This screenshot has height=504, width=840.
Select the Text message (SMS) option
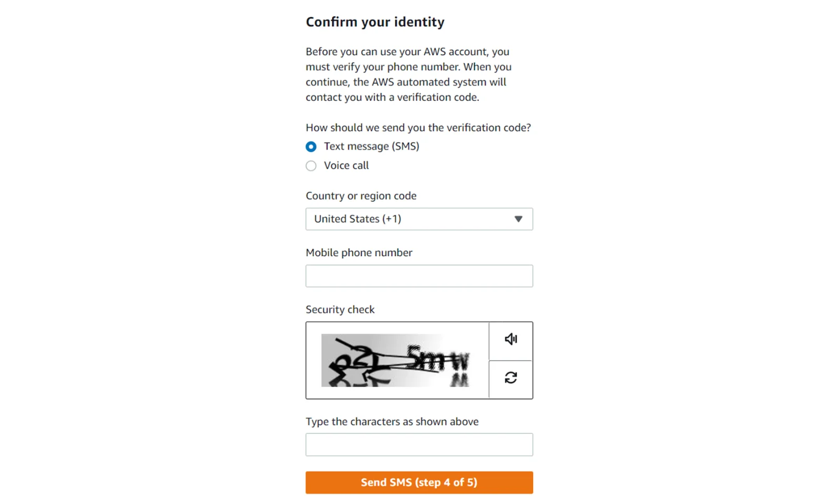click(x=311, y=146)
